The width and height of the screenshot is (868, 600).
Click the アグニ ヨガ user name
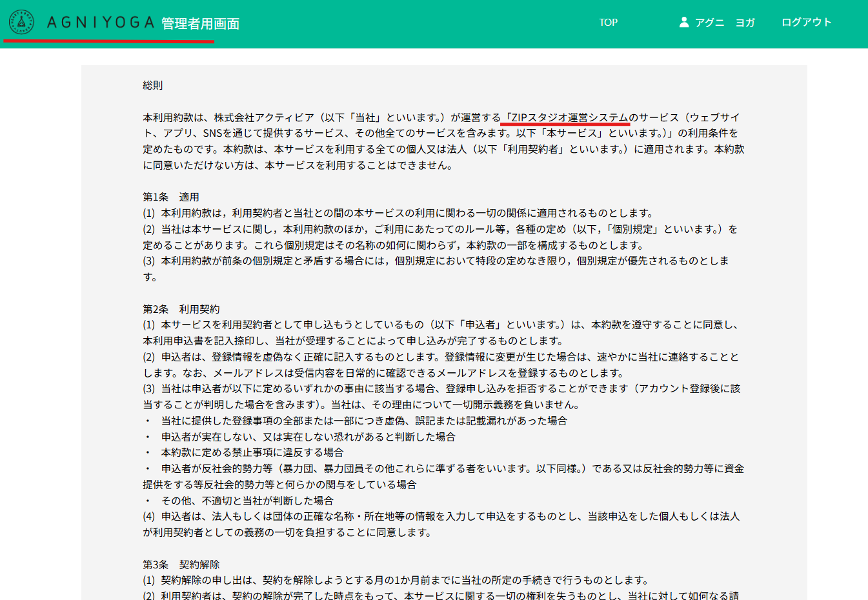(725, 23)
